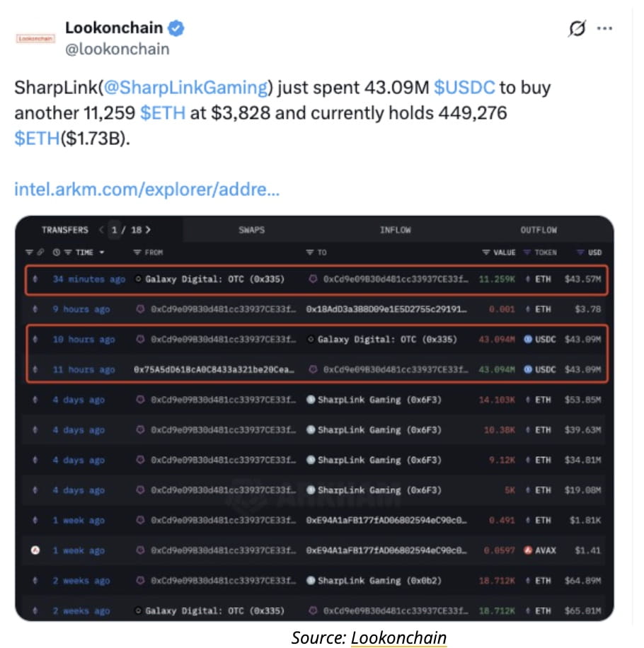Go to previous transfers page with left chevron
This screenshot has width=644, height=648.
pyautogui.click(x=101, y=230)
